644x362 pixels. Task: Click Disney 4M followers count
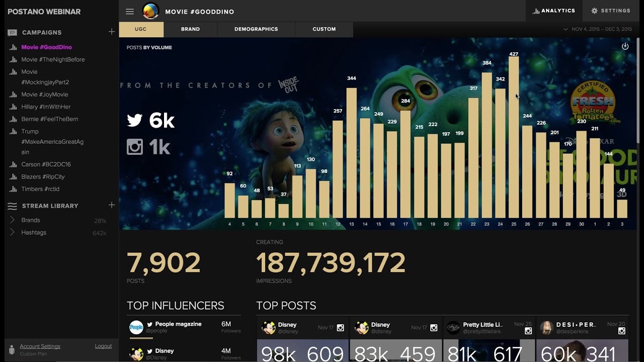(226, 351)
